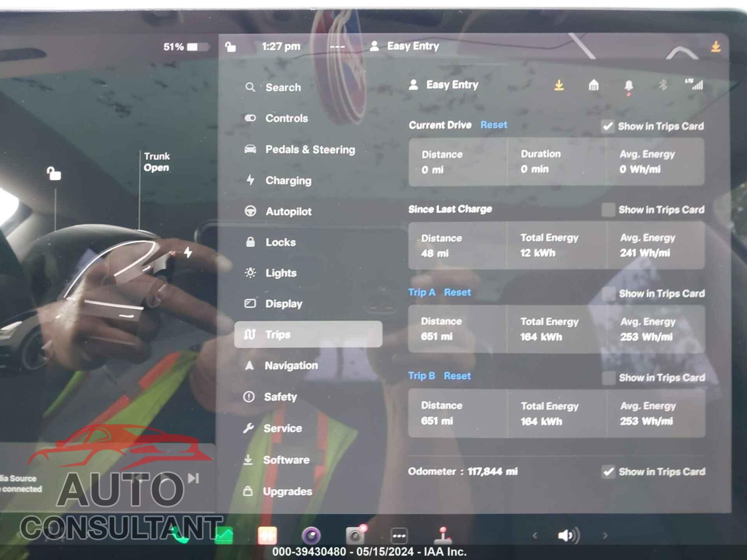Tap the orange download icon at top-right corner
Image resolution: width=747 pixels, height=560 pixels.
(715, 47)
